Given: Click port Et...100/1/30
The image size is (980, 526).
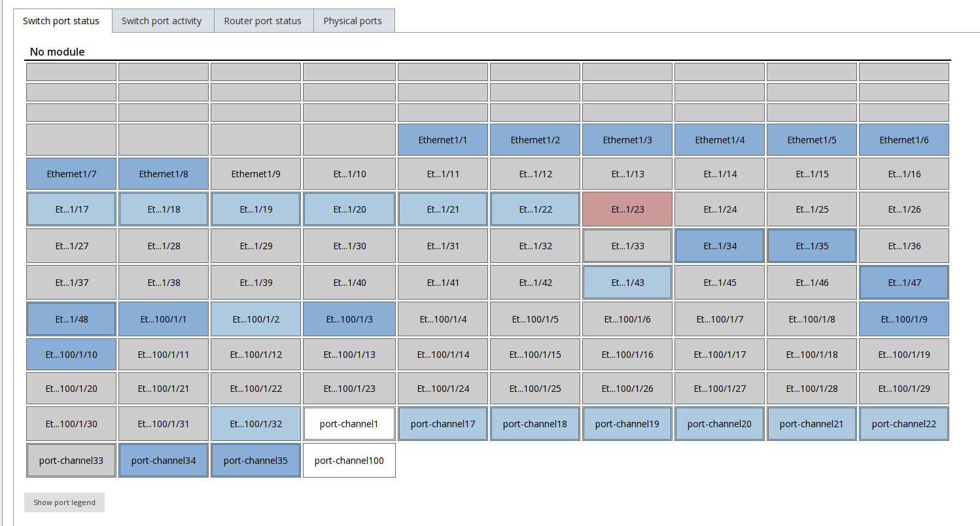Looking at the screenshot, I should point(71,424).
